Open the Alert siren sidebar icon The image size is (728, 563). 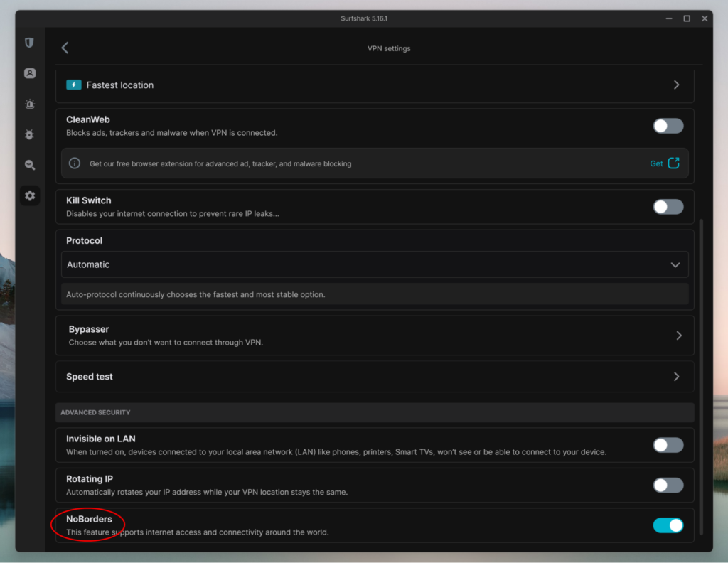(x=30, y=104)
